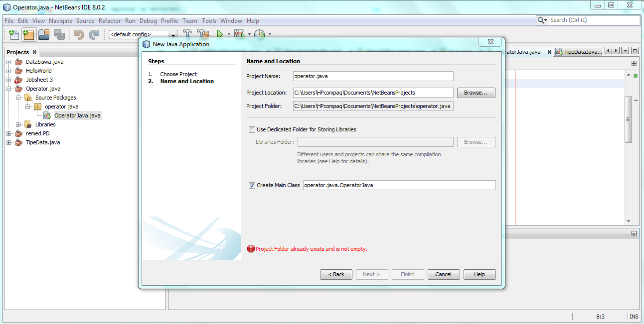Click the editor split window icon

[634, 63]
